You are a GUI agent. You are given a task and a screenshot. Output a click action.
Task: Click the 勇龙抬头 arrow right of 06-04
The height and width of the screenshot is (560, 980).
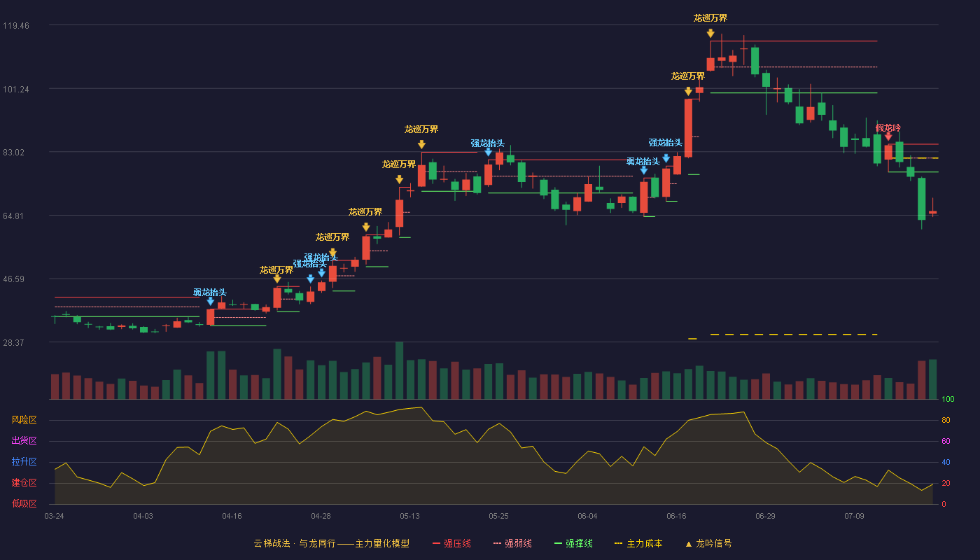644,170
